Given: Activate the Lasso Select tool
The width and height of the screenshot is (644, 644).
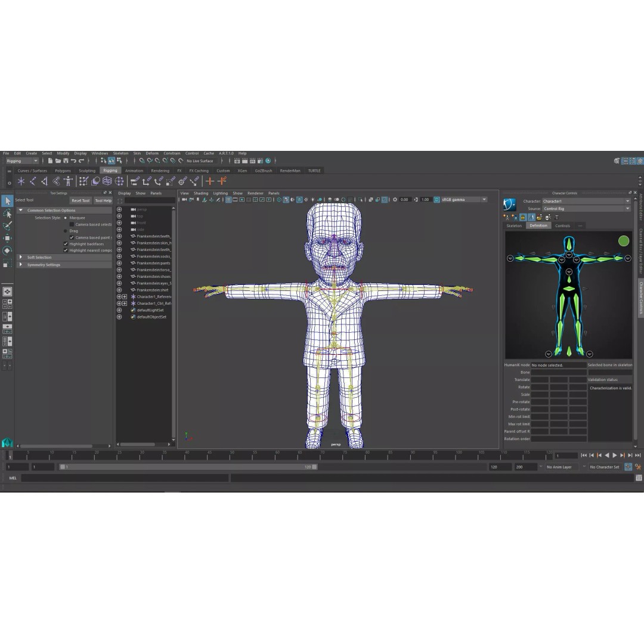Looking at the screenshot, I should coord(7,213).
